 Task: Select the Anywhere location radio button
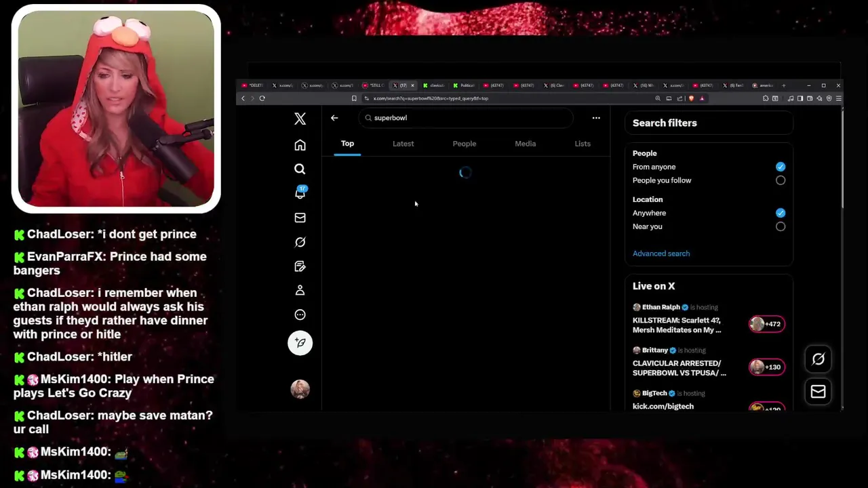pos(781,213)
